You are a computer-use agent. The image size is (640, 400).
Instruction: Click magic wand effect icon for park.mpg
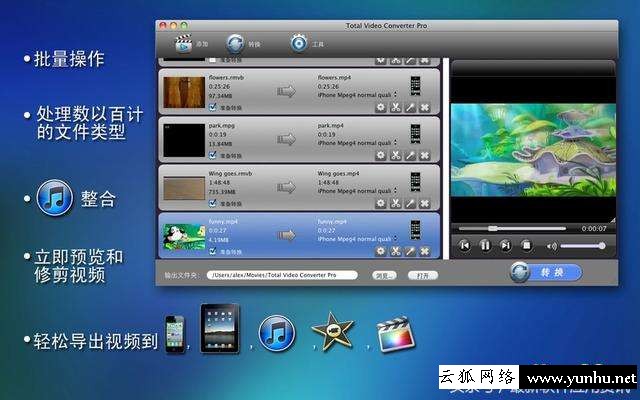410,156
